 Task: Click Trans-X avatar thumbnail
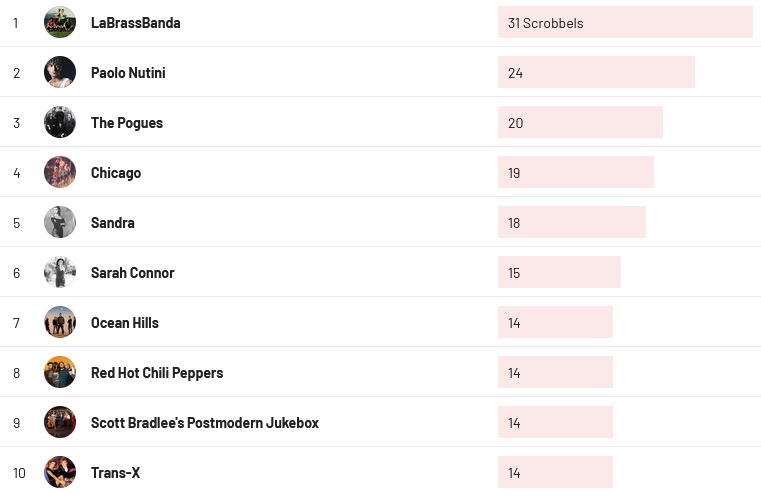tap(60, 472)
